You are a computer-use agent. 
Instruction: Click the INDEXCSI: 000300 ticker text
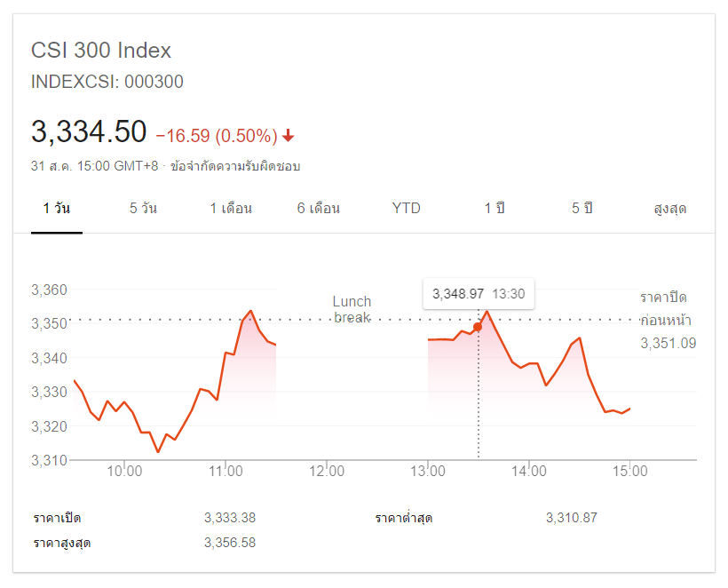[x=107, y=82]
